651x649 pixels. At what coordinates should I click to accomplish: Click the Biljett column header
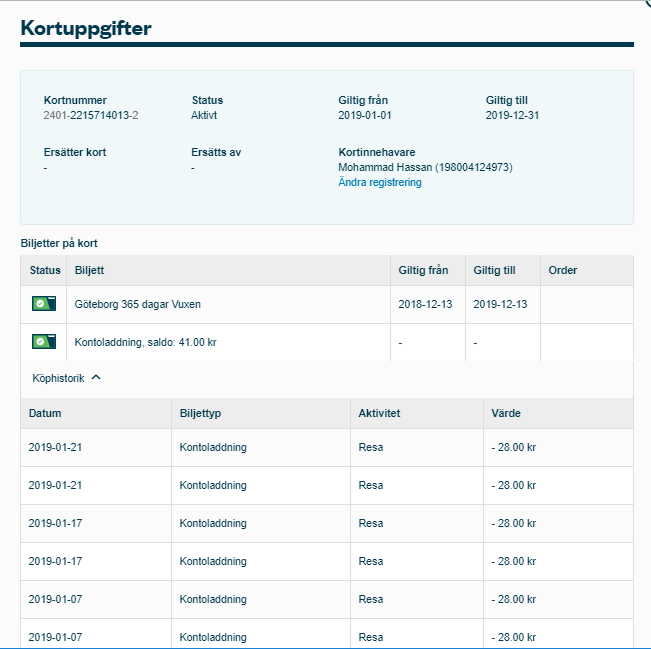(89, 270)
